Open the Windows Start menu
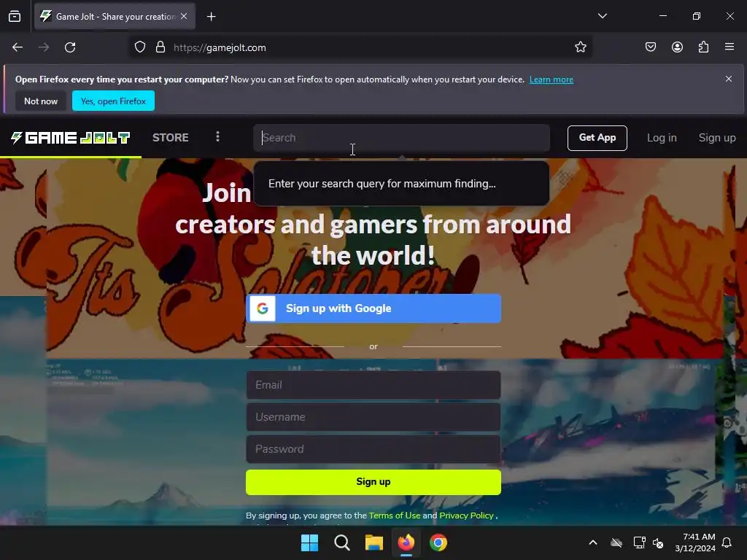747x560 pixels. 309,542
